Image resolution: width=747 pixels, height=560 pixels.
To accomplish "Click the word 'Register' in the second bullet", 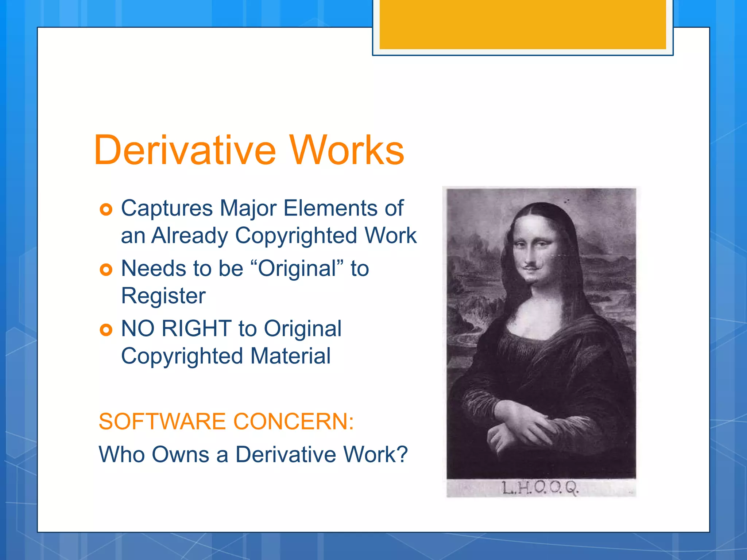I will [x=163, y=296].
